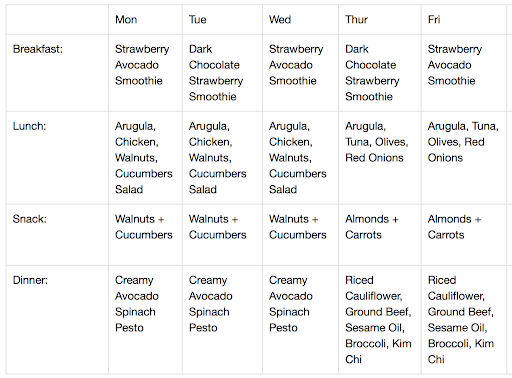This screenshot has height=378, width=512.
Task: Select the Thur column header
Action: click(x=356, y=20)
